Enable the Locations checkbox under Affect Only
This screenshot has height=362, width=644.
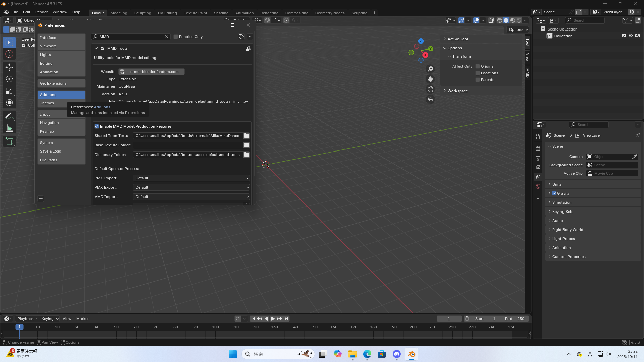[477, 73]
